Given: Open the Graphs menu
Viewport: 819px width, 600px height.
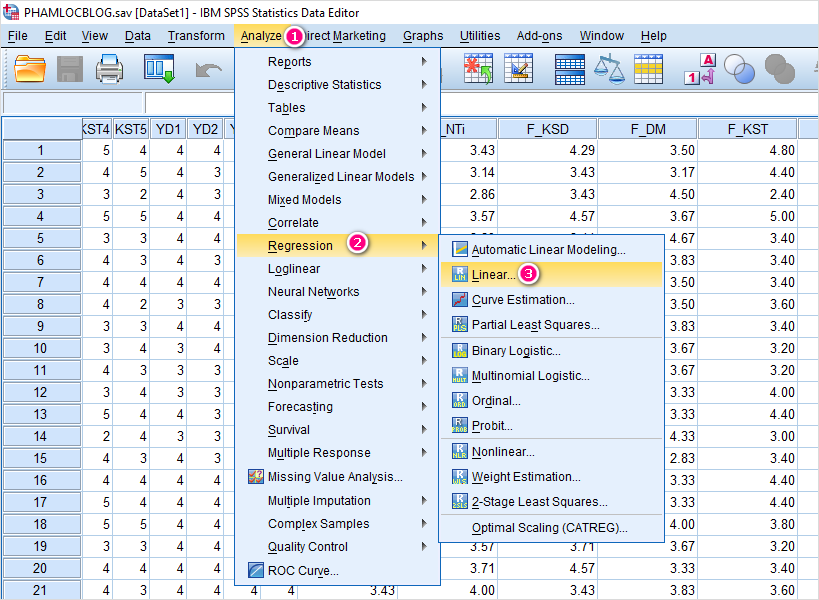Looking at the screenshot, I should point(423,36).
